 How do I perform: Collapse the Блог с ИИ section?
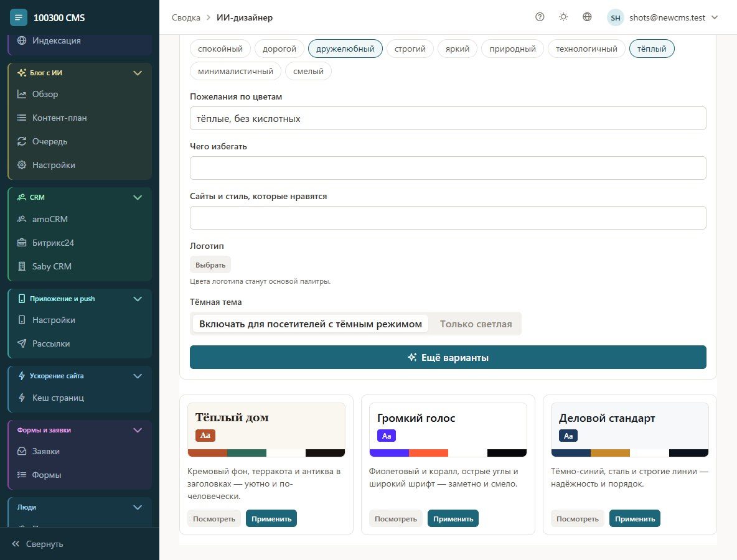click(x=137, y=73)
